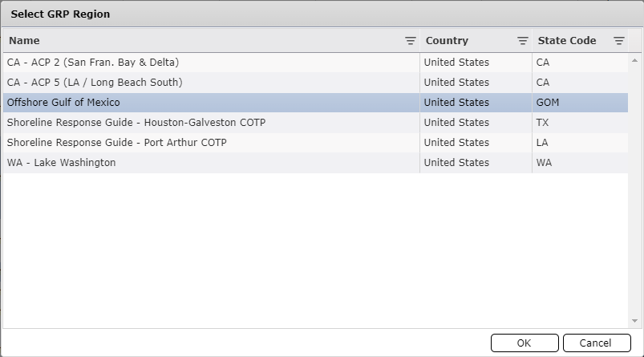The height and width of the screenshot is (357, 644).
Task: Open the Country column filter menu
Action: click(x=522, y=41)
